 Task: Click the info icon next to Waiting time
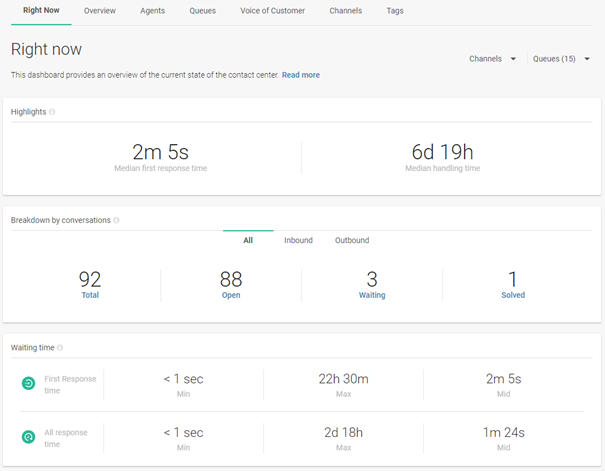coord(60,348)
